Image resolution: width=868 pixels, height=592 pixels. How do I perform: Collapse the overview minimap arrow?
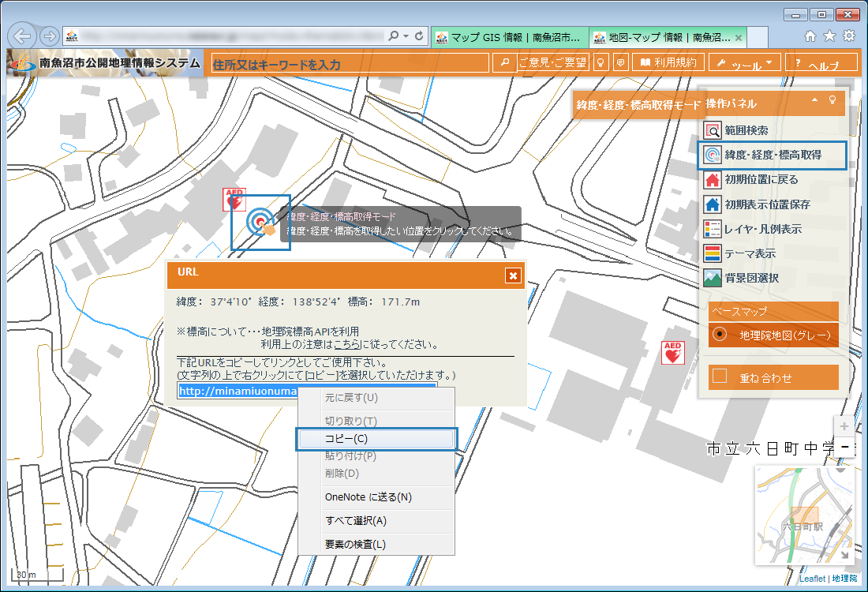coord(845,554)
